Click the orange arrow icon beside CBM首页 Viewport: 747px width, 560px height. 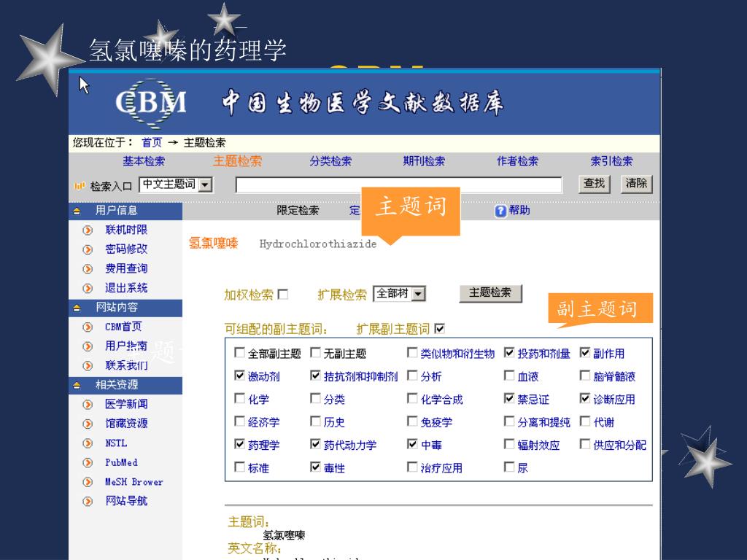(88, 327)
